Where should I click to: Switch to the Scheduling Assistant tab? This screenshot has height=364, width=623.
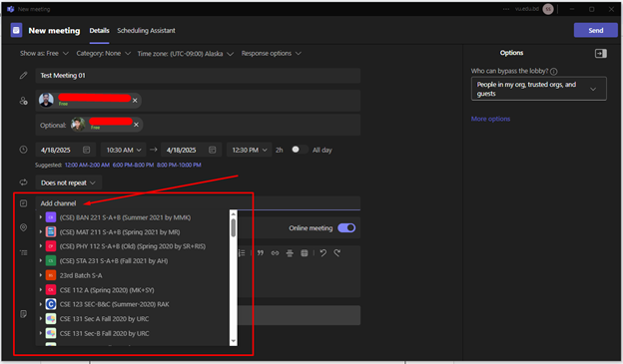tap(146, 31)
